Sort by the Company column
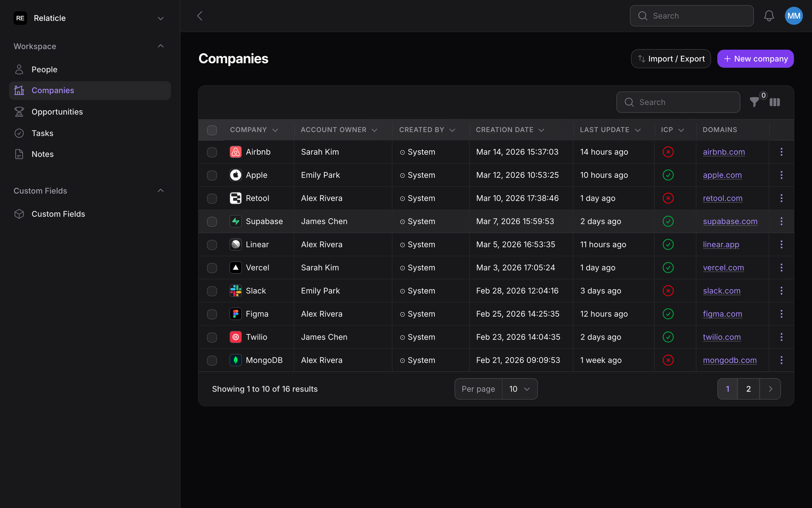This screenshot has height=508, width=812. point(254,130)
